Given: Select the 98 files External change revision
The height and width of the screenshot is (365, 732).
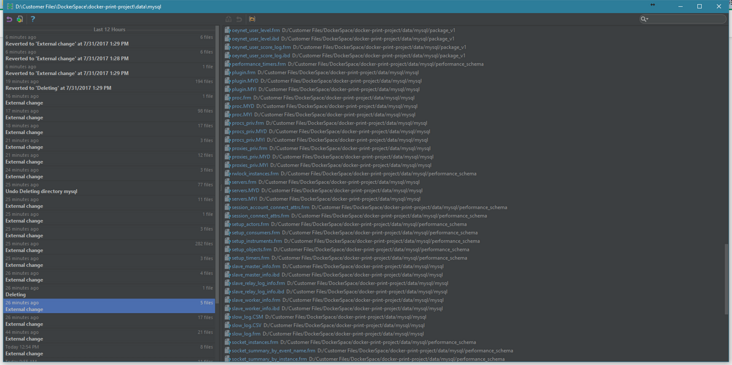Looking at the screenshot, I should pyautogui.click(x=109, y=114).
